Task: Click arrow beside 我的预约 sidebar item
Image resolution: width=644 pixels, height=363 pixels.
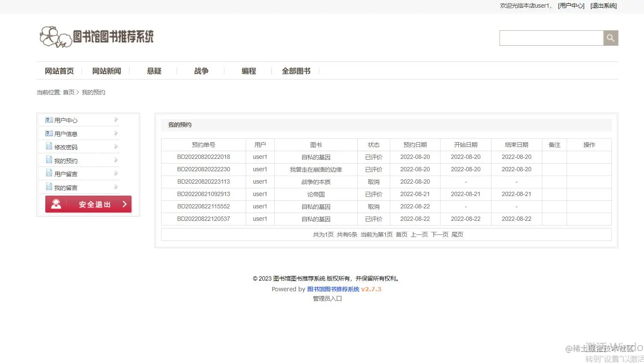Action: (x=116, y=160)
